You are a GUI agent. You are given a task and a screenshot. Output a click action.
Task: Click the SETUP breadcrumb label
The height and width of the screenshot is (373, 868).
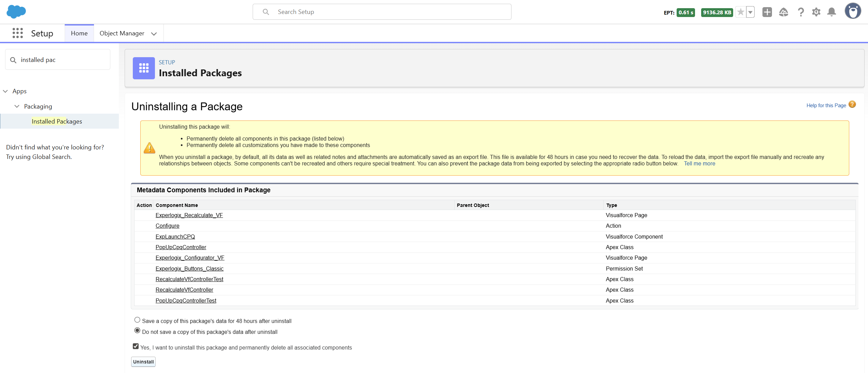(167, 62)
